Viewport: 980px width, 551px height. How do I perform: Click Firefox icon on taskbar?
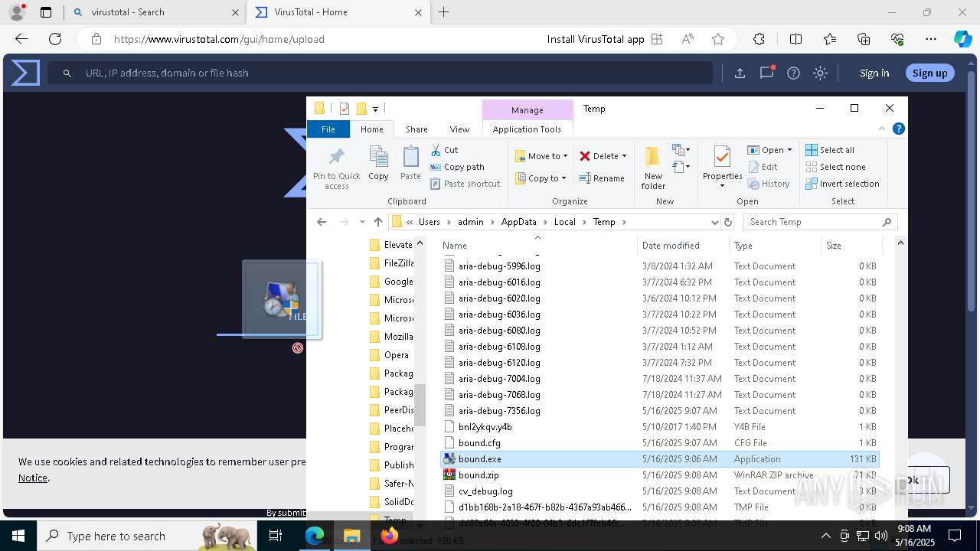point(389,536)
